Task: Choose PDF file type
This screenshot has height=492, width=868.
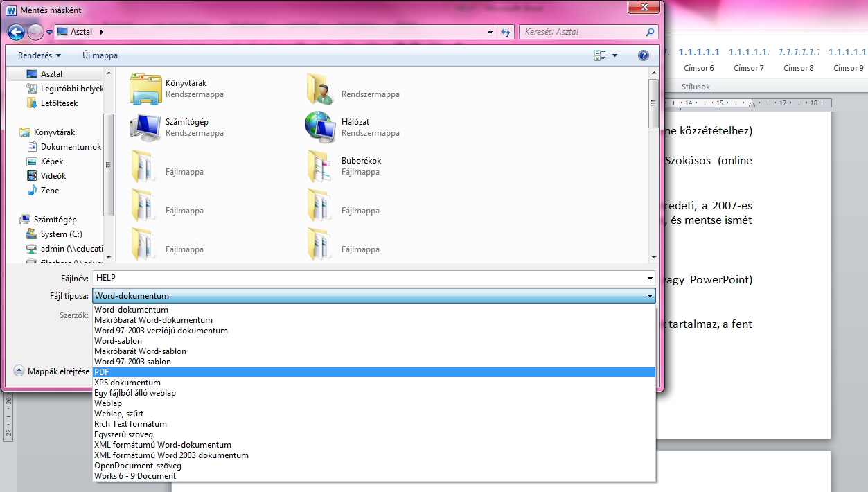Action: coord(374,372)
